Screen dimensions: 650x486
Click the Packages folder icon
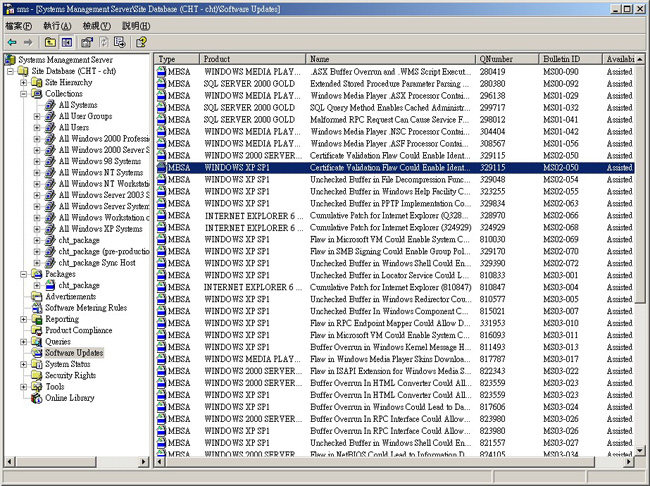[x=36, y=274]
